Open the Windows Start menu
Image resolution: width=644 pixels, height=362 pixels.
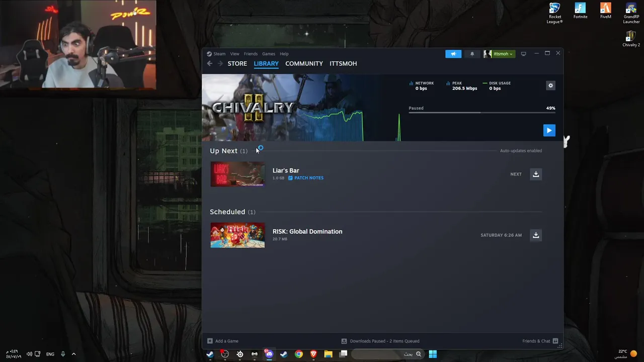click(433, 354)
